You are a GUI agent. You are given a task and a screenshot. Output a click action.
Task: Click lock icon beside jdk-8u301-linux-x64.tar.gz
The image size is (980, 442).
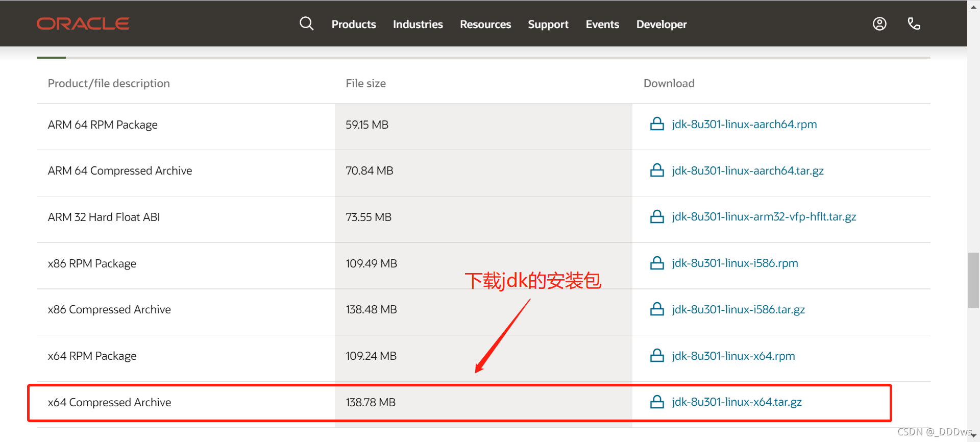(x=657, y=402)
